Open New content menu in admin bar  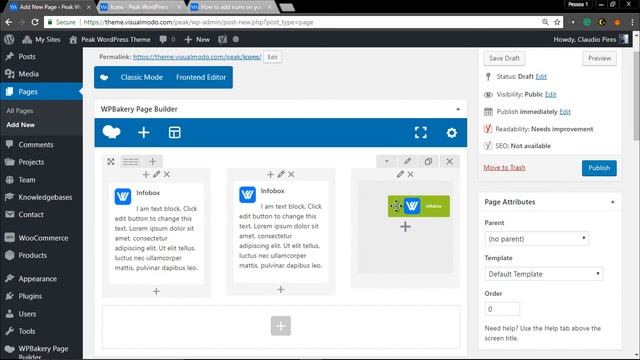click(198, 40)
